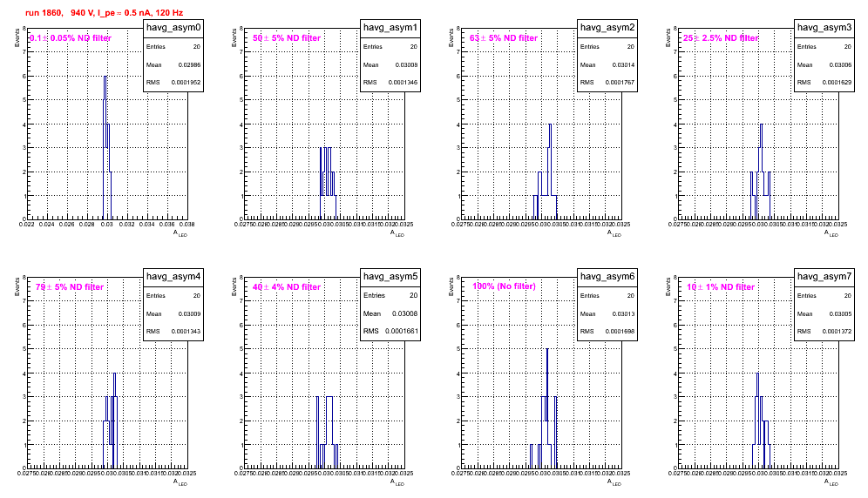Click RMS value 0.0001372 in havg_asym7
Viewport: 868px width, 498px height.
click(x=837, y=332)
